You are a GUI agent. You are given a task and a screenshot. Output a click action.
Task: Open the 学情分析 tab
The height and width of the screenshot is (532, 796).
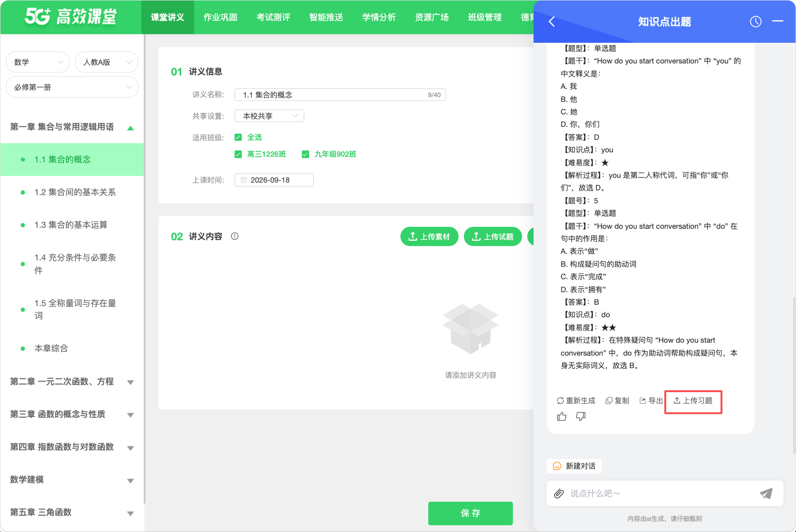click(x=379, y=17)
